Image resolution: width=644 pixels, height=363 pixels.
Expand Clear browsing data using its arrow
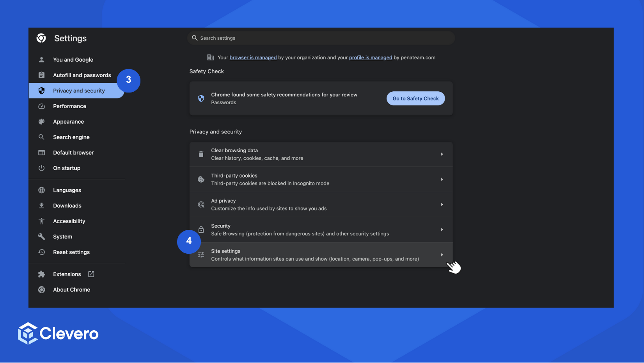[x=442, y=154]
